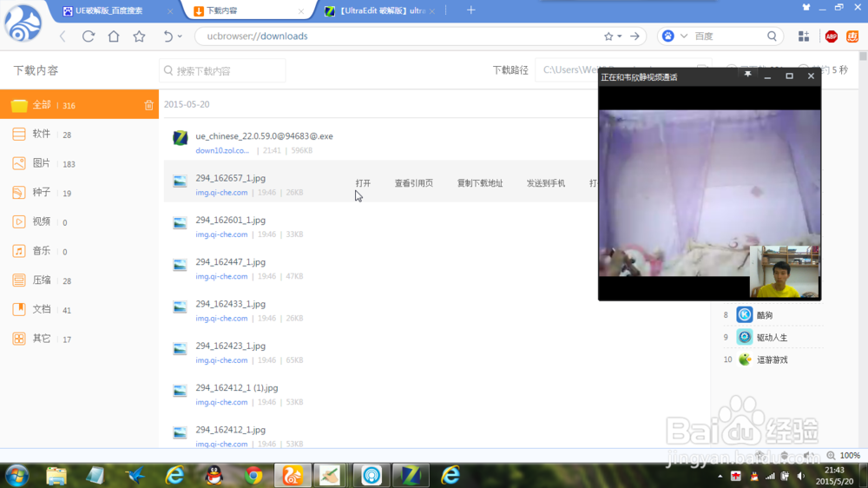Click img.qi-che.com link under 294_162601_1.jpg
The height and width of the screenshot is (488, 868).
pos(221,234)
